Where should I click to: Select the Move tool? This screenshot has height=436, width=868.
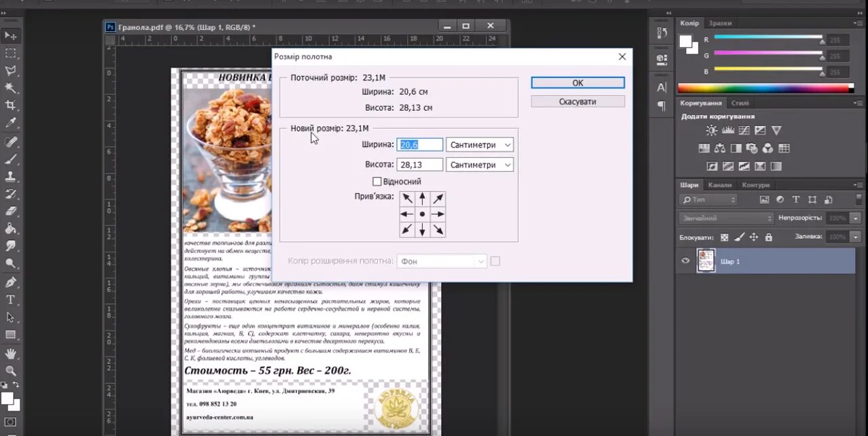(x=11, y=35)
